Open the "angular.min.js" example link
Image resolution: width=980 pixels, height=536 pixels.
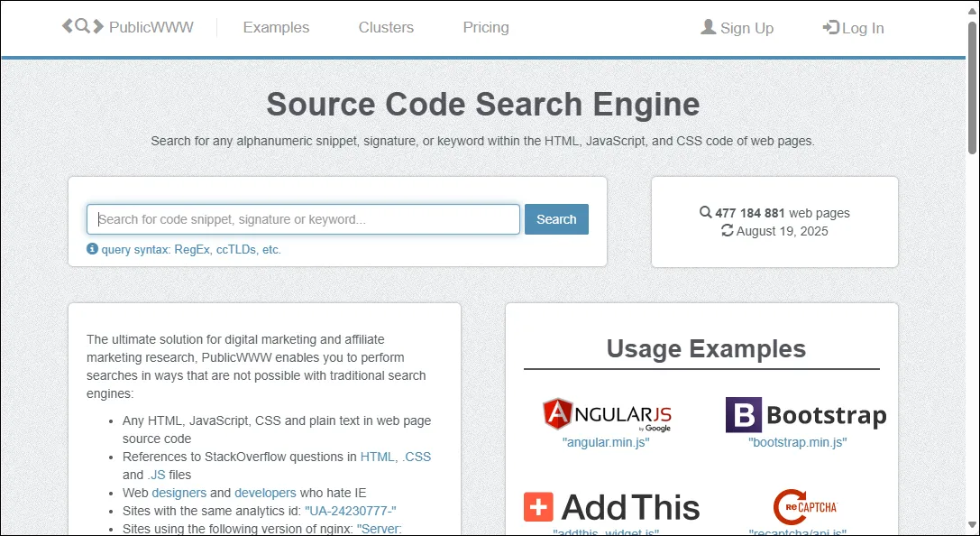point(606,442)
